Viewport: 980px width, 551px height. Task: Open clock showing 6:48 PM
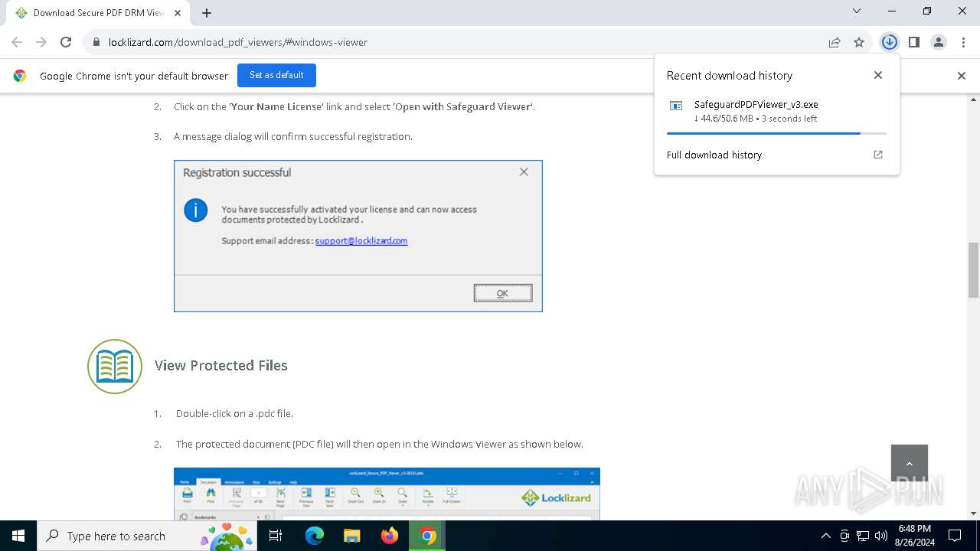914,536
